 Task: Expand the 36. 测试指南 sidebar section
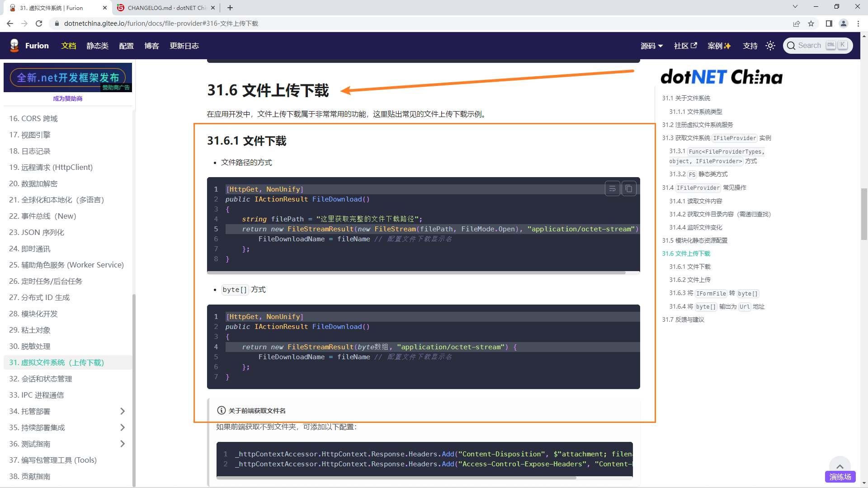click(122, 444)
